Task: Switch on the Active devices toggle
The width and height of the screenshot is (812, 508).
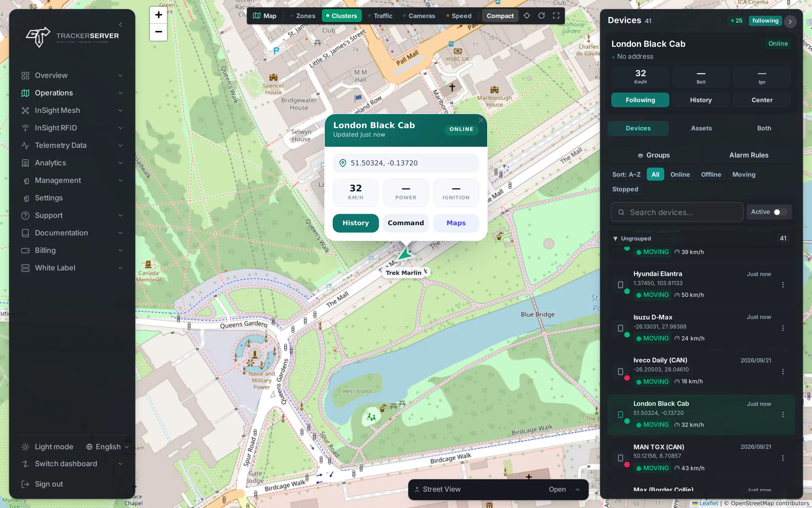Action: [x=780, y=212]
